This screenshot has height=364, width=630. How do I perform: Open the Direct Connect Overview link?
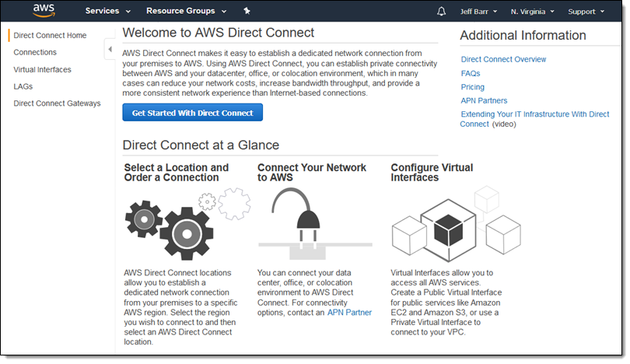click(x=503, y=60)
